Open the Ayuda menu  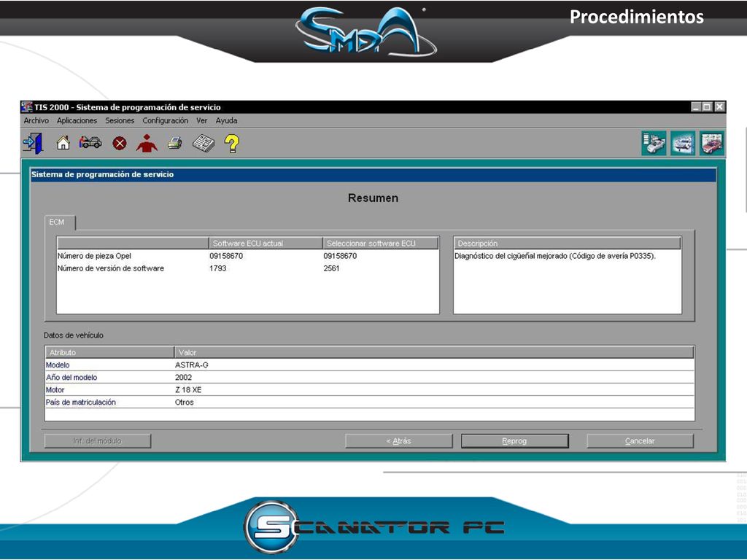pos(226,120)
